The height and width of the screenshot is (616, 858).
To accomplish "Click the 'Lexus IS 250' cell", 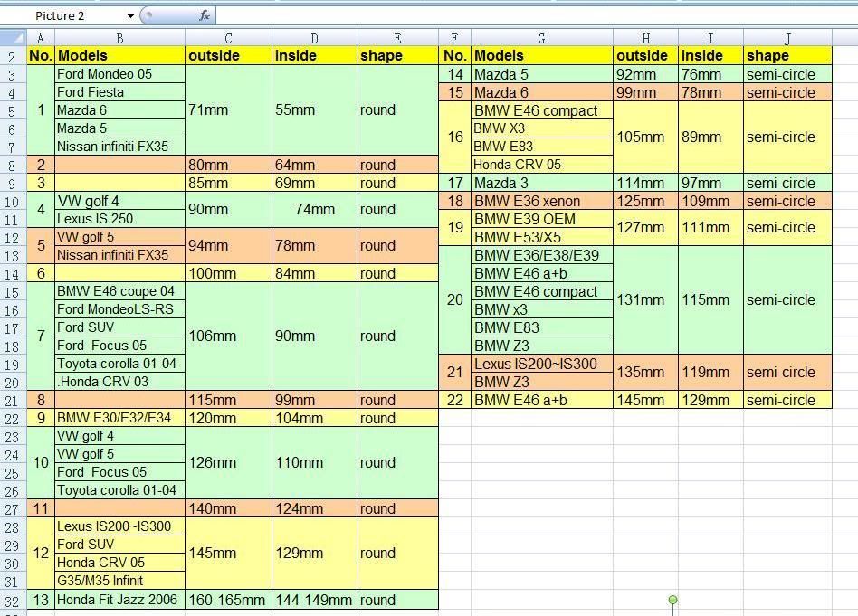I will pos(119,219).
